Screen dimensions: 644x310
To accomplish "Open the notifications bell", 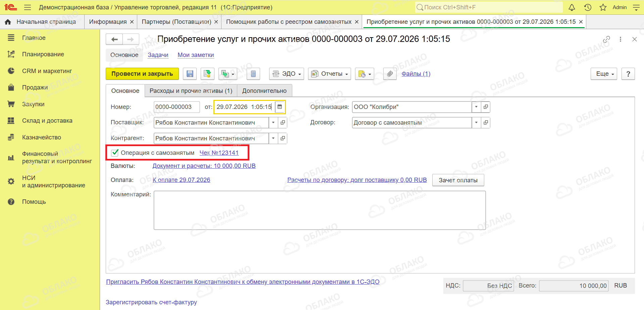I will coord(572,7).
